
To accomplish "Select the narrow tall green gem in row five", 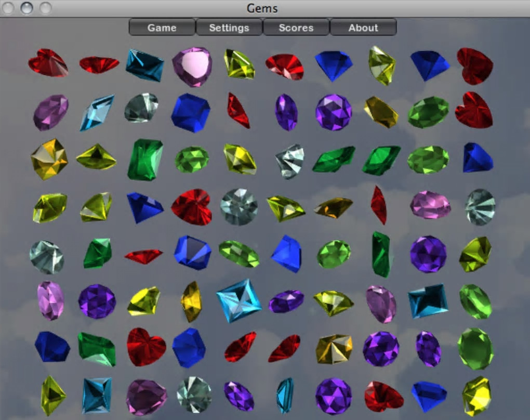I will tap(381, 254).
